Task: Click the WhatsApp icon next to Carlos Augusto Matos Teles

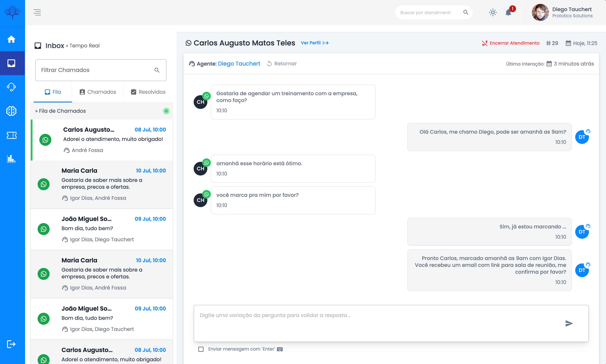Action: point(188,43)
